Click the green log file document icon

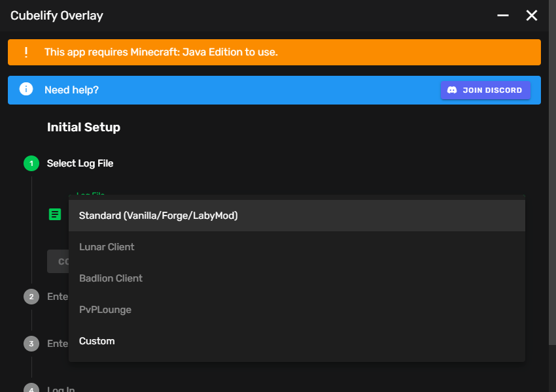pos(55,214)
